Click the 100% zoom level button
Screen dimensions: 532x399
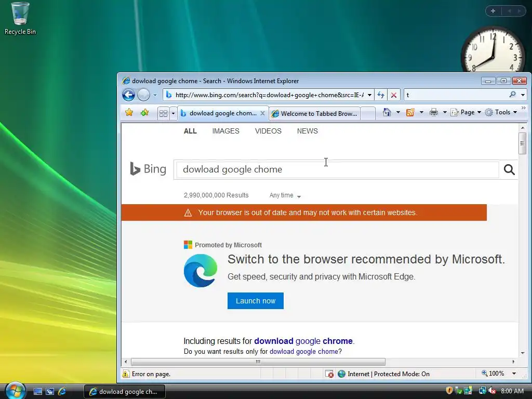pos(493,374)
